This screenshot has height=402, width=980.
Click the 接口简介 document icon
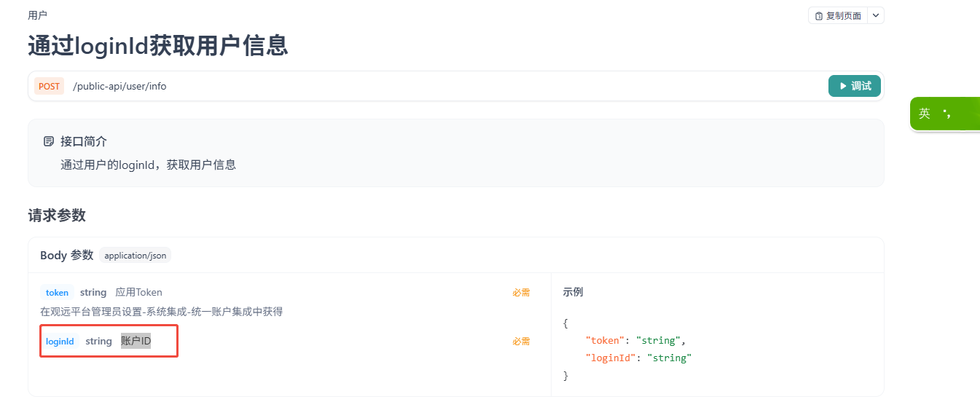[49, 141]
